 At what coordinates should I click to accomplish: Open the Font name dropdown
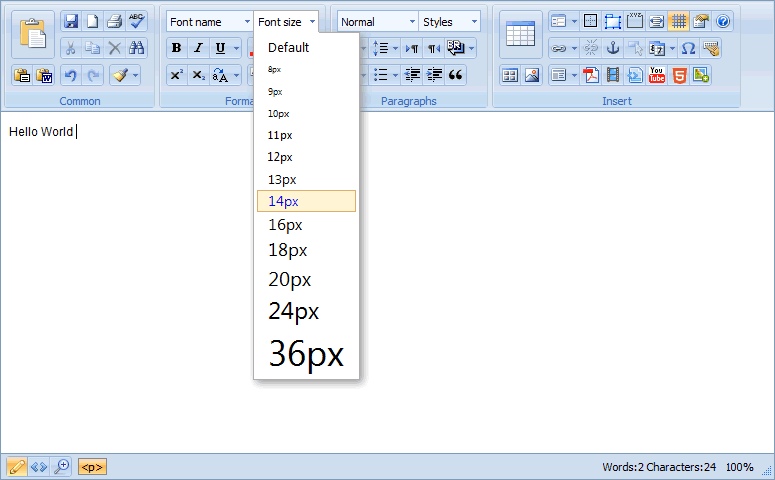[x=209, y=22]
